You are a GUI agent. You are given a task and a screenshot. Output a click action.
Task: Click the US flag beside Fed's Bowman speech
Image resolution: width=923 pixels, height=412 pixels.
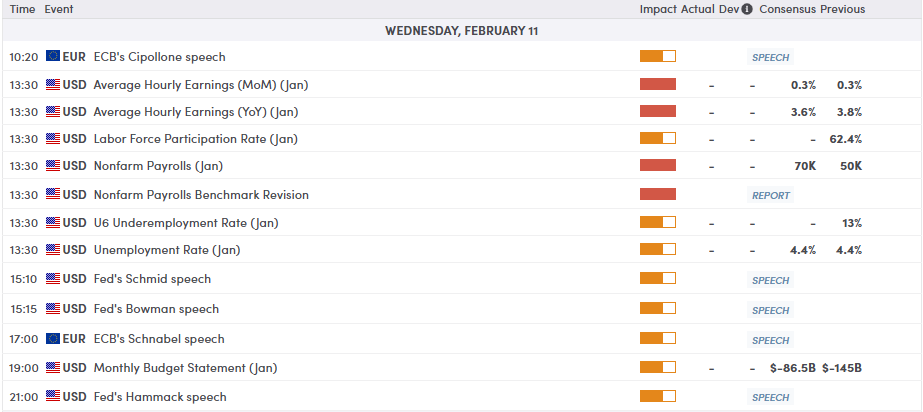point(53,309)
